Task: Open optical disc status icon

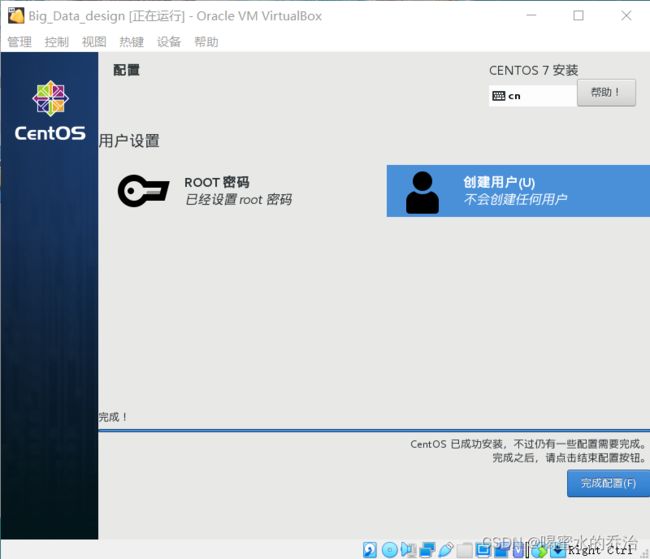Action: coord(390,550)
